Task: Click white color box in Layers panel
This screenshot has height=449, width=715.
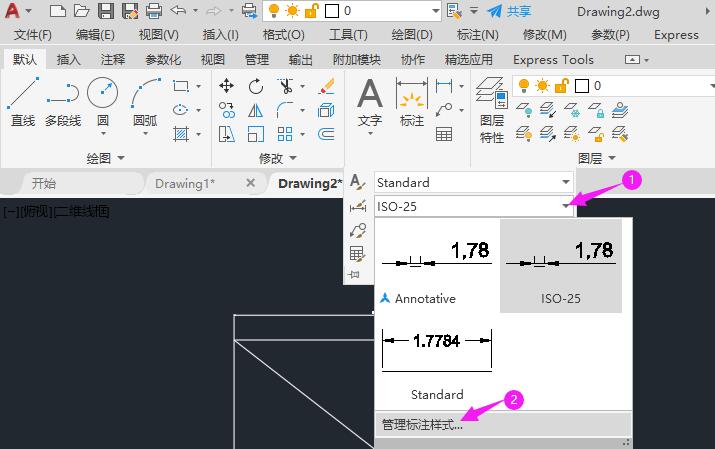Action: (x=582, y=86)
